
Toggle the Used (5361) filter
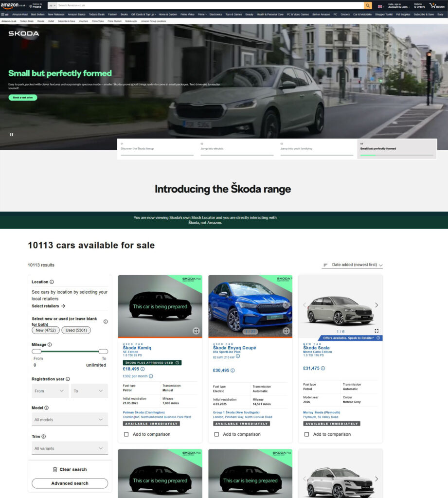click(76, 330)
